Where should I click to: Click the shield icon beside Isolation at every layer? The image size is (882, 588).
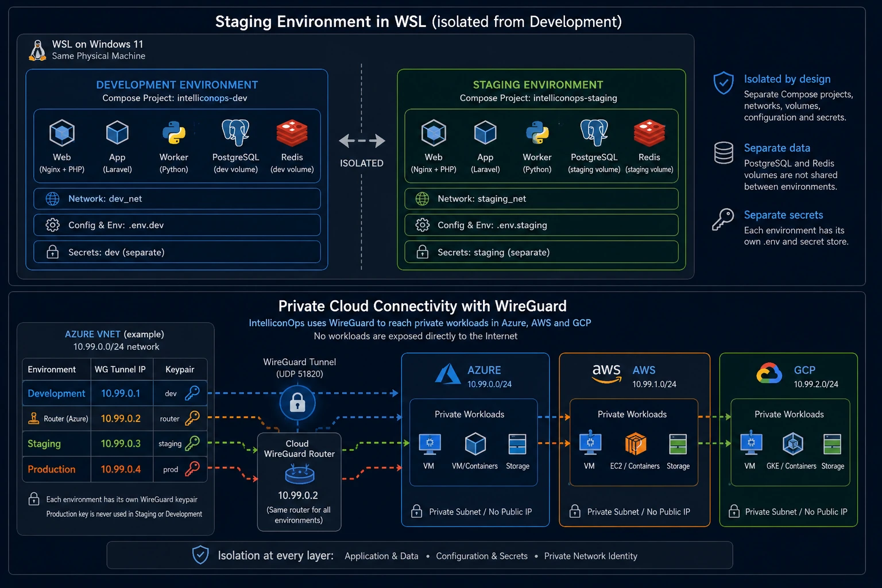click(x=200, y=555)
